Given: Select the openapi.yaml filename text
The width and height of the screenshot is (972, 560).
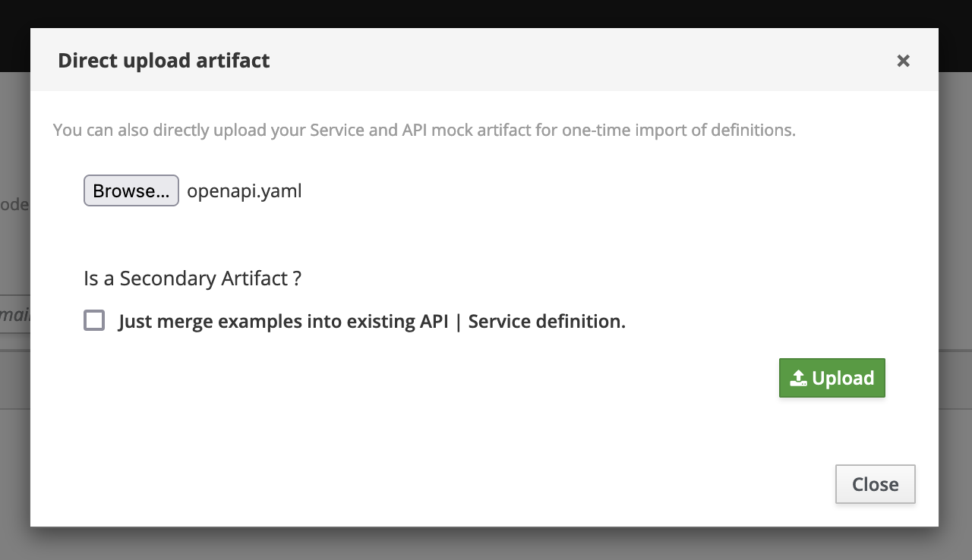Looking at the screenshot, I should (x=244, y=190).
